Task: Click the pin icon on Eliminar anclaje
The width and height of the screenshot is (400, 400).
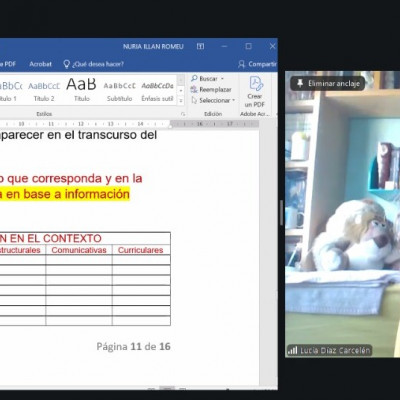Action: [300, 83]
